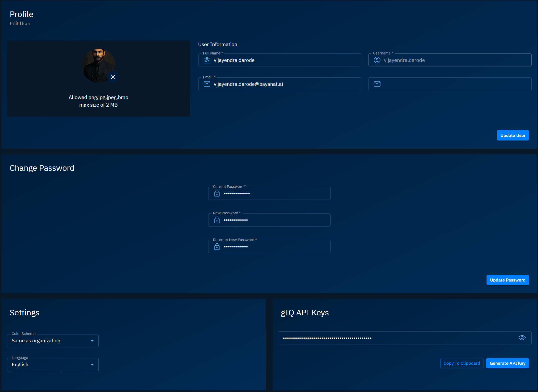The height and width of the screenshot is (392, 538).
Task: Remove the profile photo via the X icon
Action: [113, 77]
